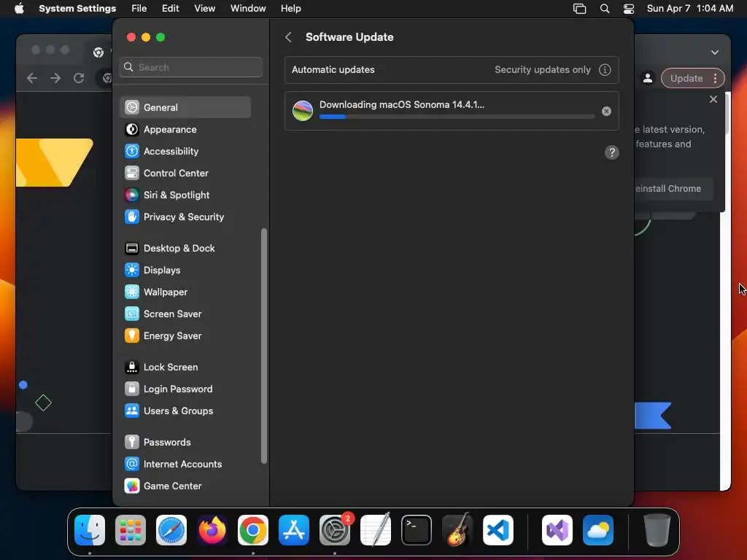Open Privacy & Security pane
The width and height of the screenshot is (747, 560).
click(185, 217)
